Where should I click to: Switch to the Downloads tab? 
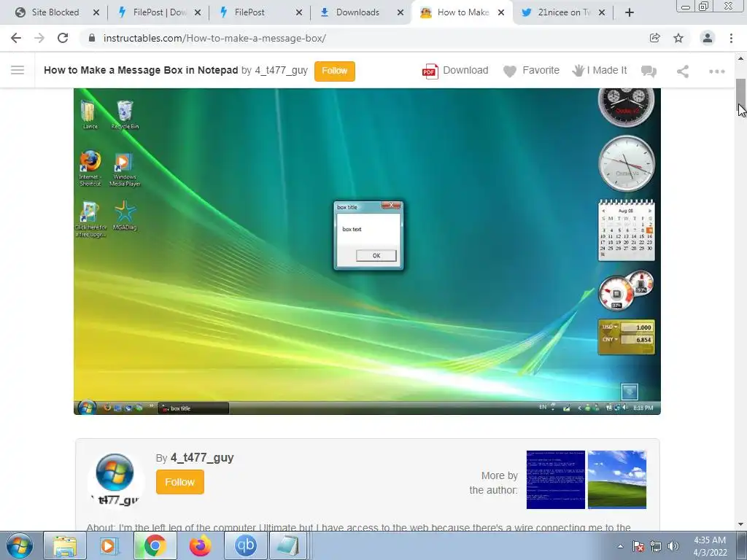click(362, 12)
